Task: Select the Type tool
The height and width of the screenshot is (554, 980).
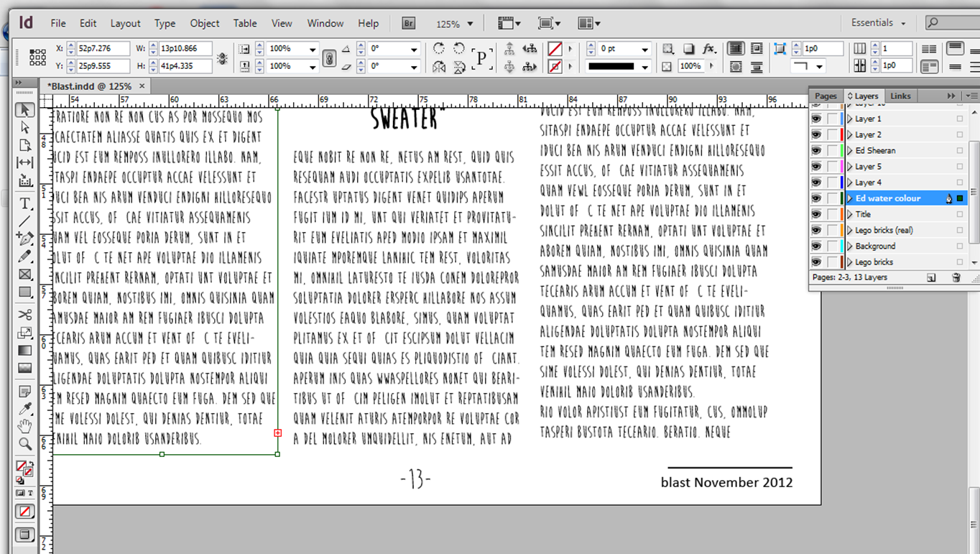Action: click(x=24, y=203)
